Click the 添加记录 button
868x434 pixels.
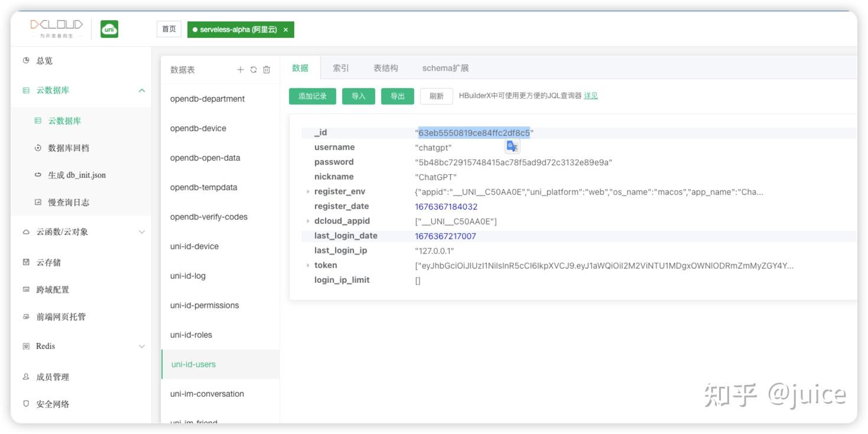[x=313, y=96]
